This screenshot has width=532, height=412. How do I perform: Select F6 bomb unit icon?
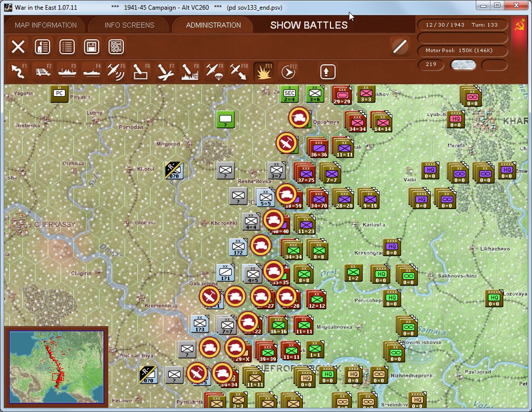(141, 72)
